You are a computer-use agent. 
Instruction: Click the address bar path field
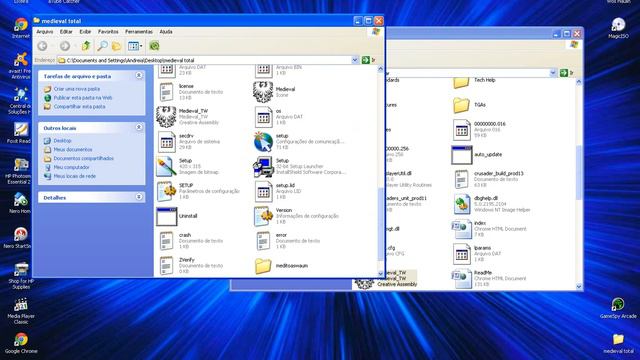coord(208,60)
